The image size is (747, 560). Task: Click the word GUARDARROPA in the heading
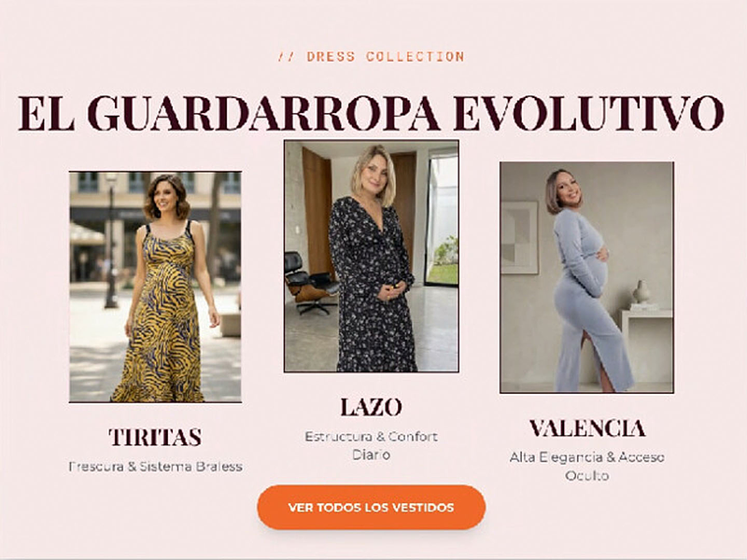tap(263, 113)
